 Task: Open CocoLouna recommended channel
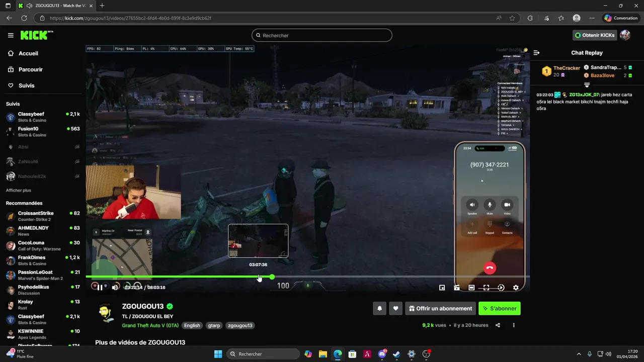click(x=43, y=246)
